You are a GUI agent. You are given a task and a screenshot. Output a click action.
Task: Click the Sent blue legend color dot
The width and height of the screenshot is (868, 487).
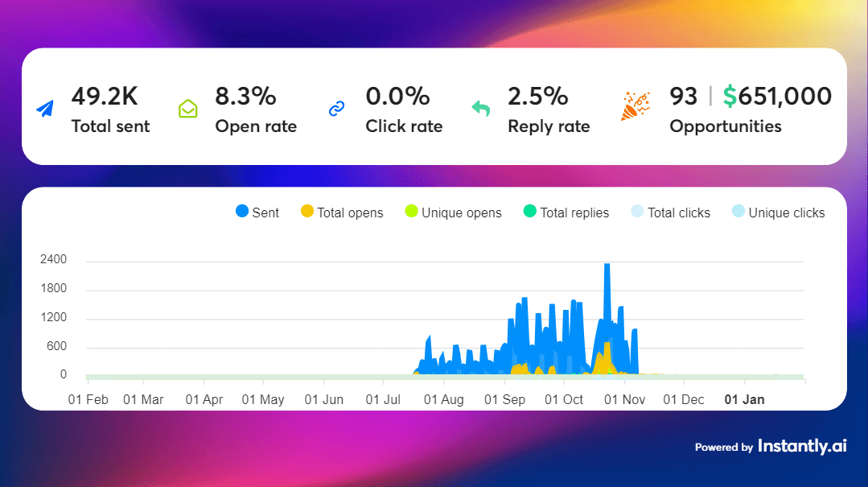click(x=242, y=212)
